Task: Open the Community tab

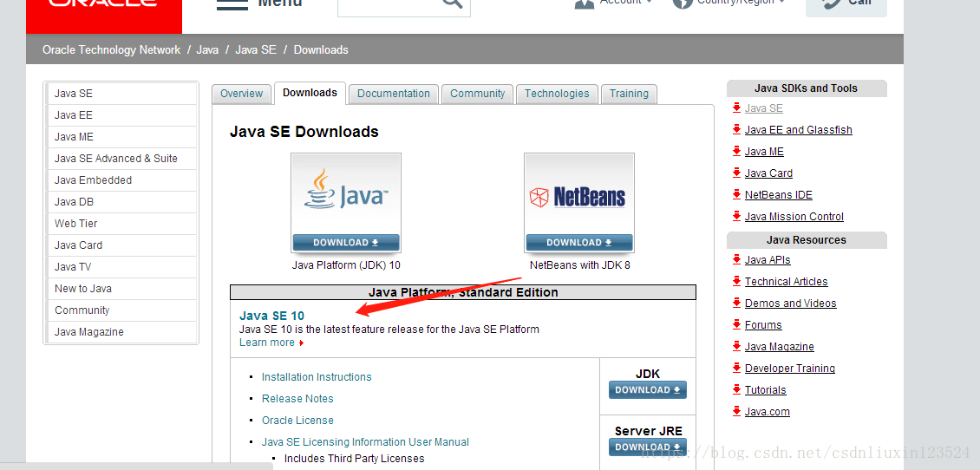Action: (x=478, y=94)
